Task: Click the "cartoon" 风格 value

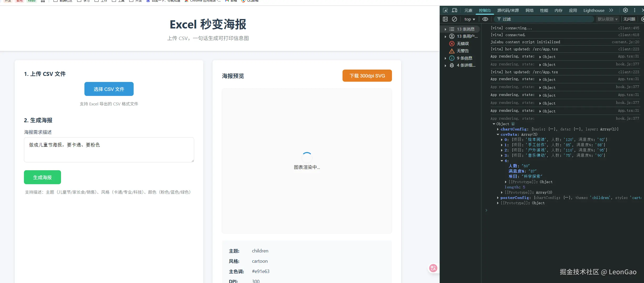Action: [x=260, y=261]
